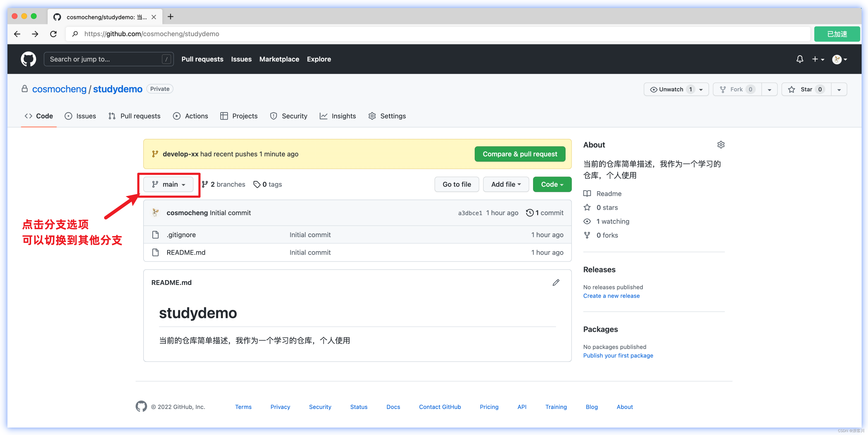Open the develop-xx branch link

180,154
